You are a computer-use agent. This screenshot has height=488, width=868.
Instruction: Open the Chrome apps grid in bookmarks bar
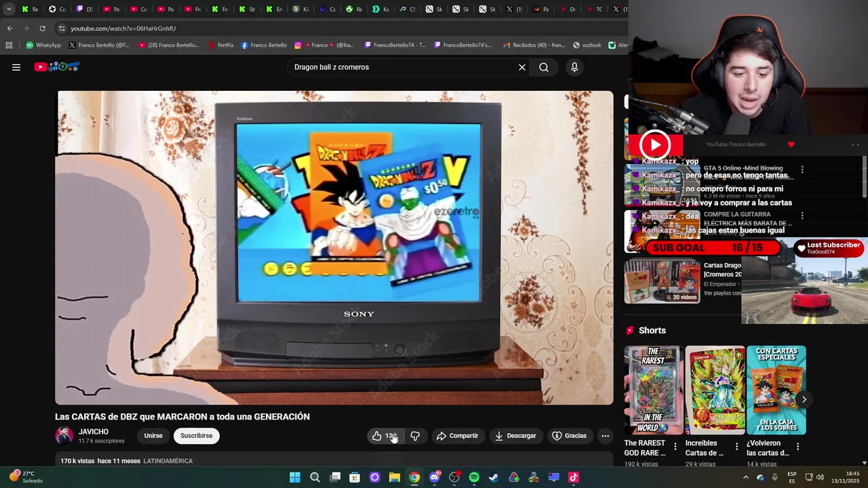pos(9,45)
